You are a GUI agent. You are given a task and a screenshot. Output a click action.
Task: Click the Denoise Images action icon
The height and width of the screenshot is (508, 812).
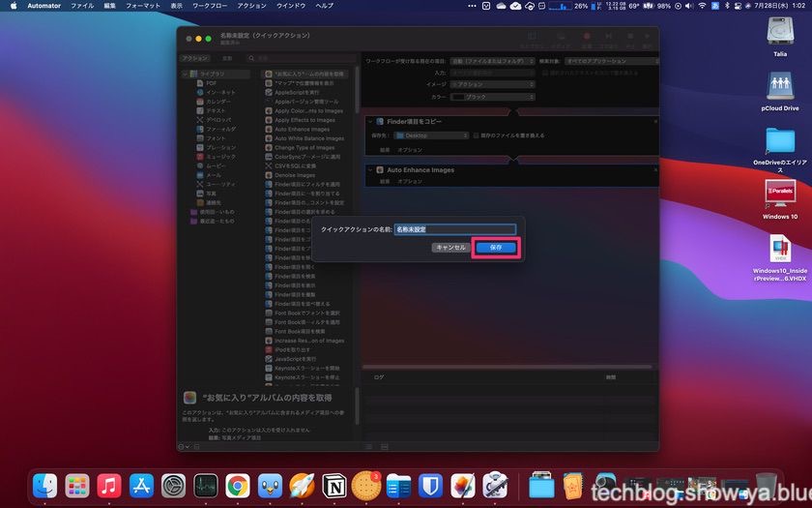tap(269, 174)
